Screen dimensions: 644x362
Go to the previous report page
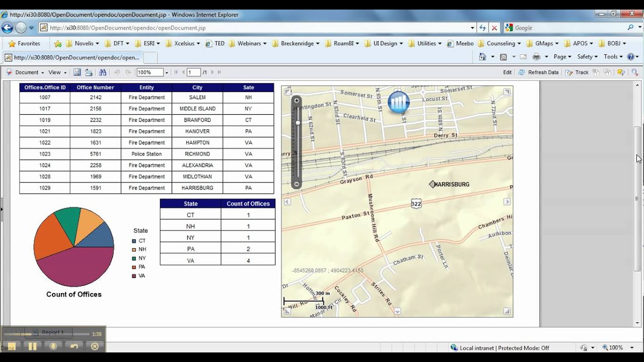(x=183, y=72)
